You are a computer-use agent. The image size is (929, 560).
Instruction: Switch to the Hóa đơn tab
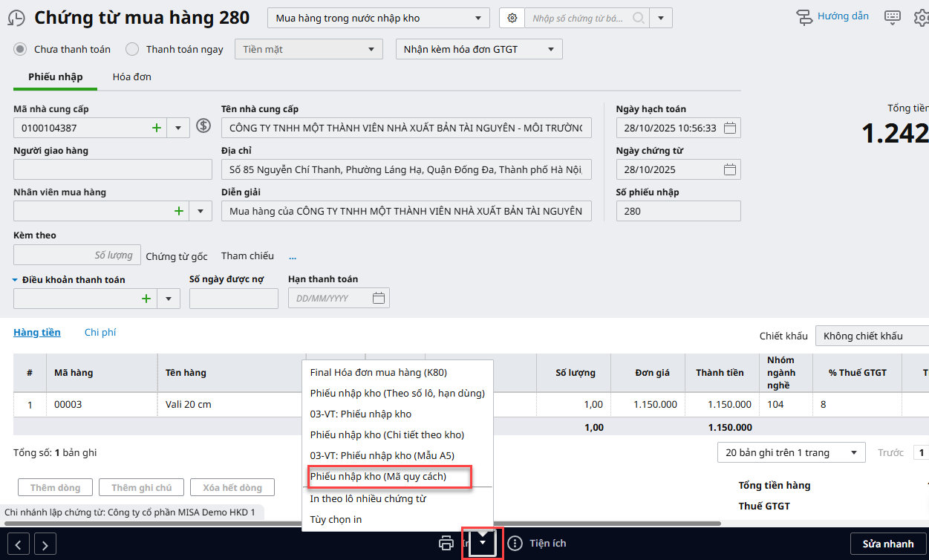pyautogui.click(x=131, y=76)
